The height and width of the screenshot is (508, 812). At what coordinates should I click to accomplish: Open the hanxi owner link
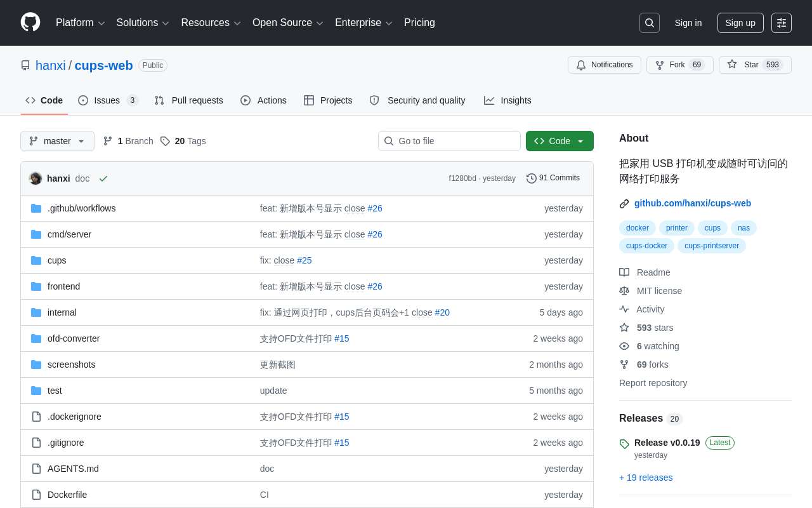pyautogui.click(x=51, y=65)
